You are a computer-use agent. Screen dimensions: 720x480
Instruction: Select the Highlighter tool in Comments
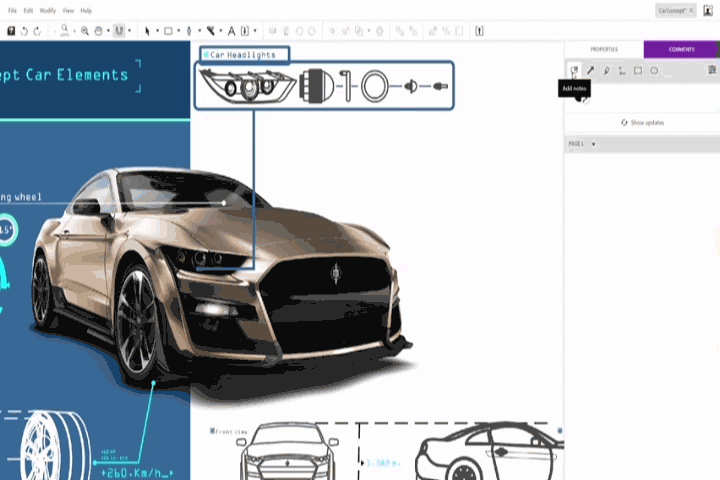[606, 70]
